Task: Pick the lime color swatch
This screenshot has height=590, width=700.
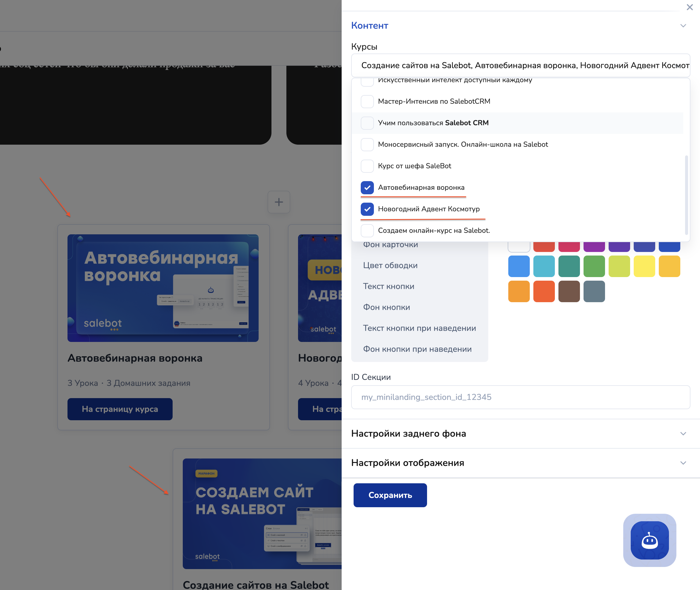Action: [619, 266]
